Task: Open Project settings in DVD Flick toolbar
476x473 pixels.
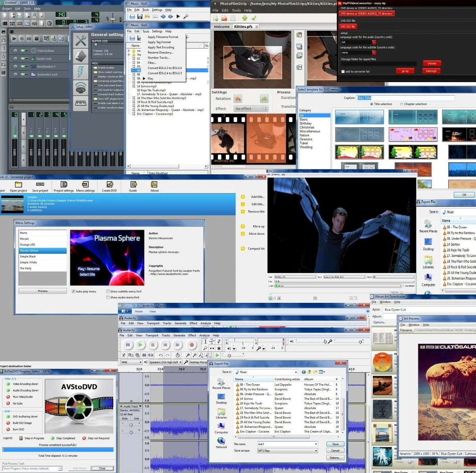Action: point(63,185)
